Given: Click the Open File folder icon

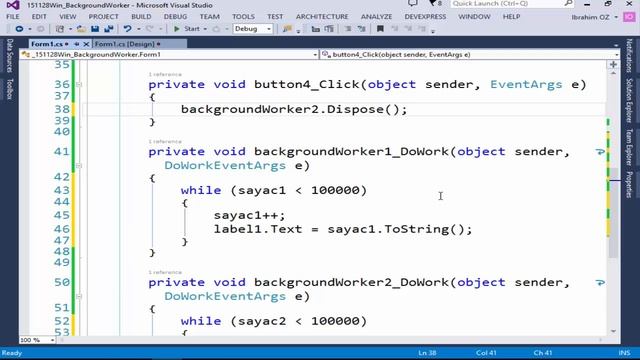Looking at the screenshot, I should coord(81,29).
